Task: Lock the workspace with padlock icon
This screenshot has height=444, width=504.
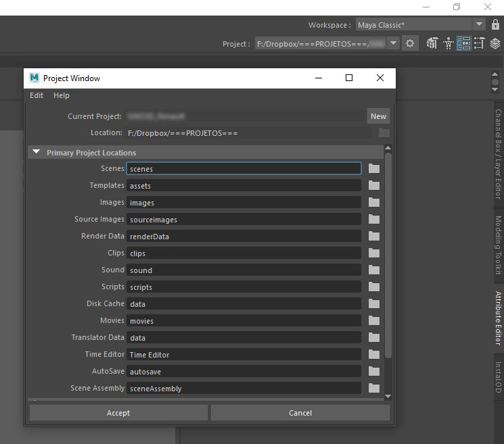Action: point(495,25)
